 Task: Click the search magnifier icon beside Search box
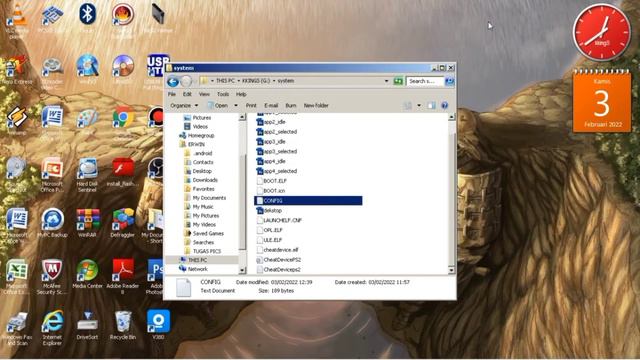(449, 81)
